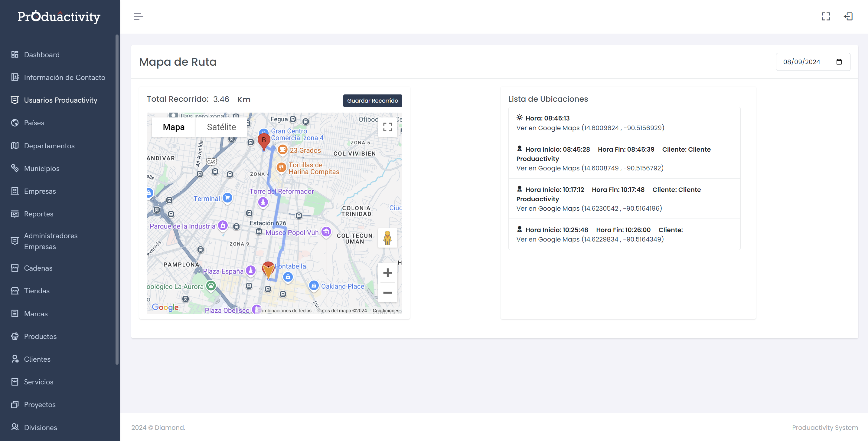
Task: Click the Productos basket icon
Action: coord(15,337)
